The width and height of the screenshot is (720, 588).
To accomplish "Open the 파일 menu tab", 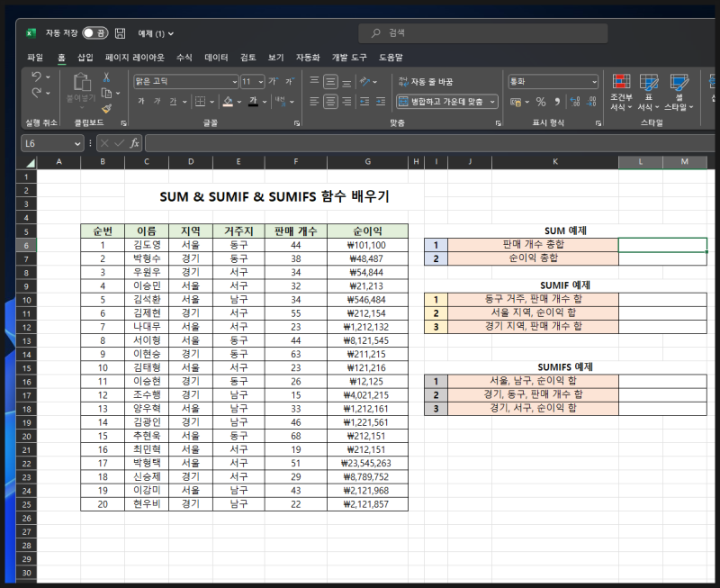I will 35,58.
